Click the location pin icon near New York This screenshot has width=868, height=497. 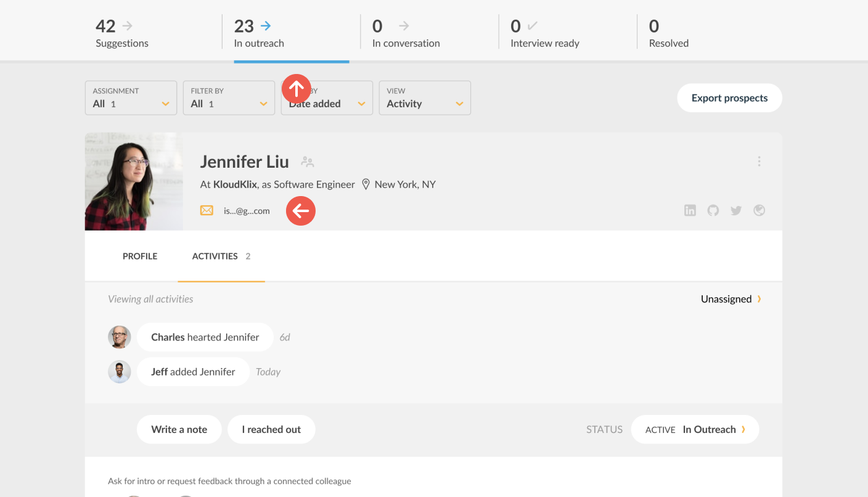[x=366, y=184]
